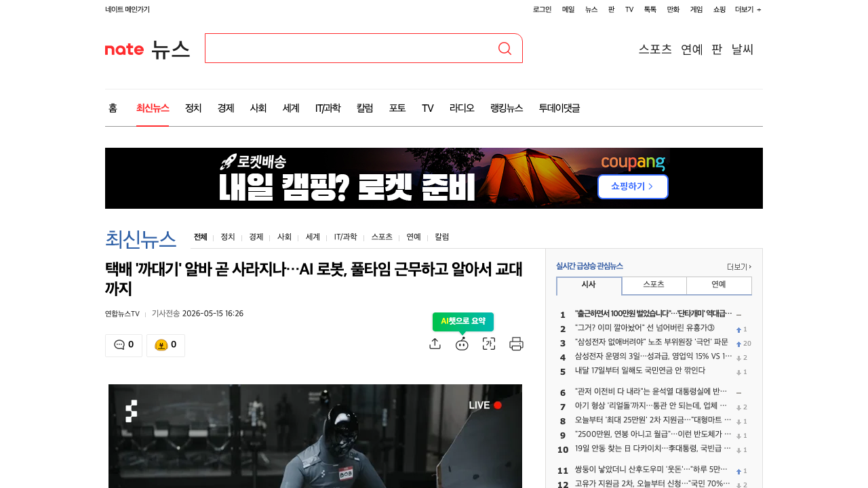Open ranked news 2 '그거? 이미 깔아놨어'
The image size is (868, 488).
coord(645,329)
